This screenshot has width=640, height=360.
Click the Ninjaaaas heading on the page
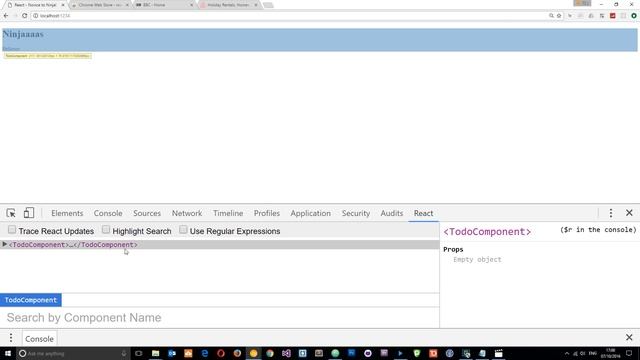pyautogui.click(x=23, y=34)
